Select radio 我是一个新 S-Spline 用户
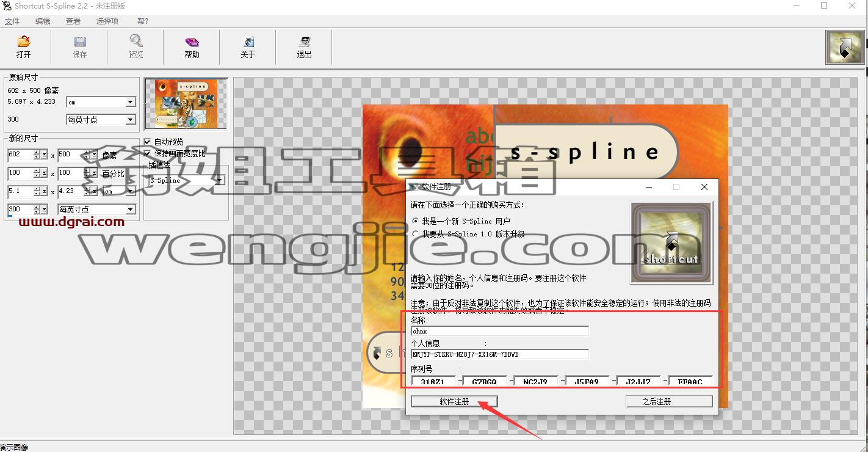 [416, 221]
